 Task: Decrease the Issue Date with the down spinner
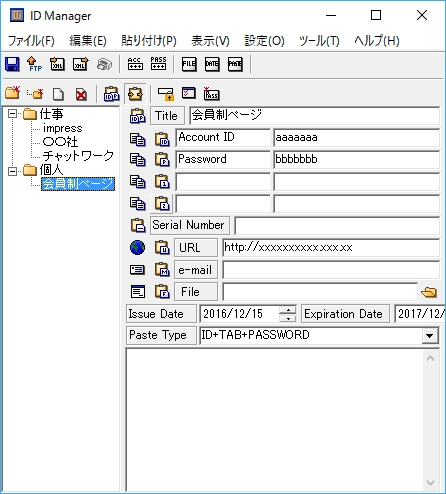point(287,318)
